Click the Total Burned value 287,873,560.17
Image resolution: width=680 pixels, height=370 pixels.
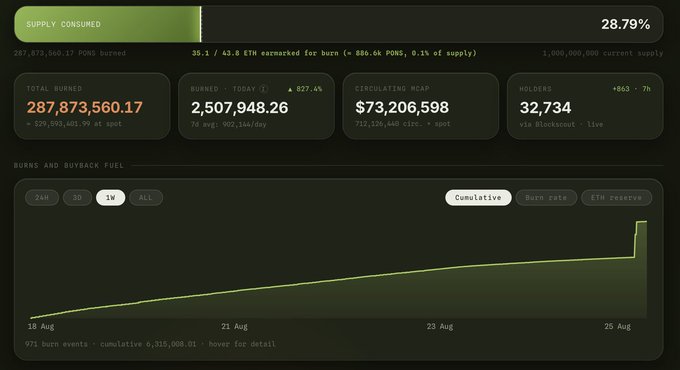(x=85, y=108)
